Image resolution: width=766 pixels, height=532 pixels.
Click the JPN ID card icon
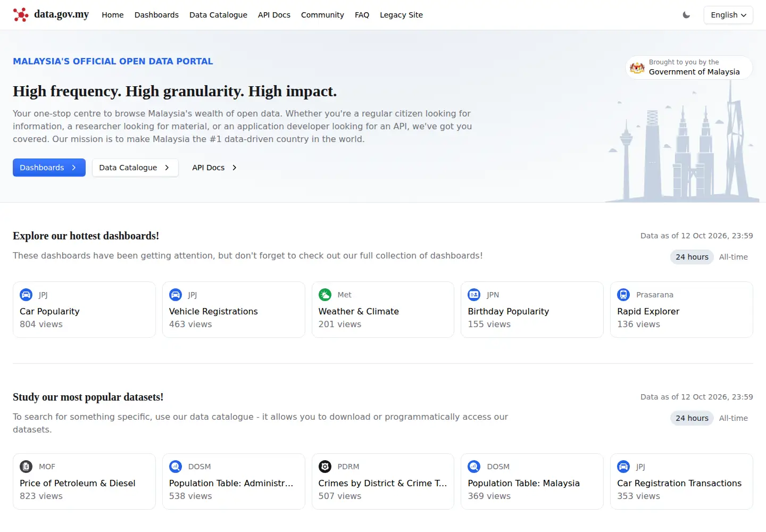click(x=474, y=295)
